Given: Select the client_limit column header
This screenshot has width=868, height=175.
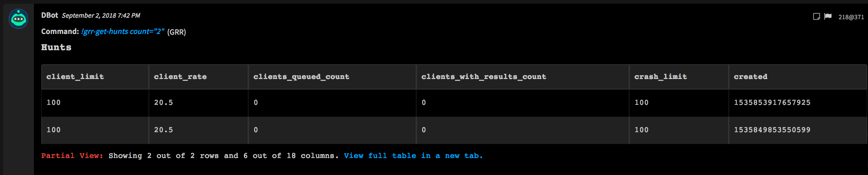Looking at the screenshot, I should [75, 77].
